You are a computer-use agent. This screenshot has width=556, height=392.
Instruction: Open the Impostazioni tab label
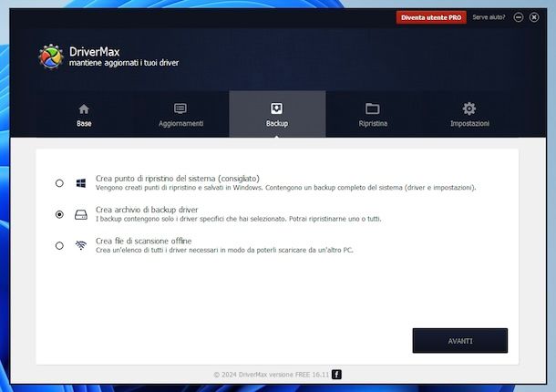(x=469, y=123)
